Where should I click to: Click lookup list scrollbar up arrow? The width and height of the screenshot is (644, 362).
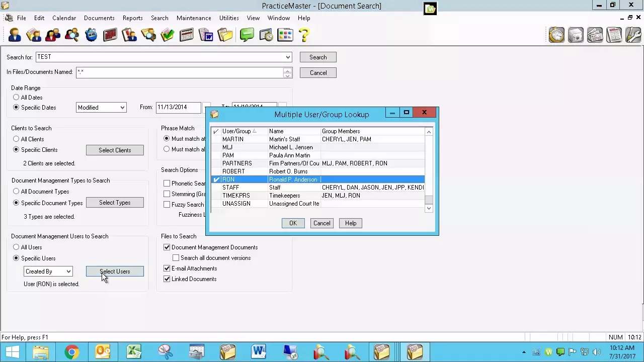point(429,132)
